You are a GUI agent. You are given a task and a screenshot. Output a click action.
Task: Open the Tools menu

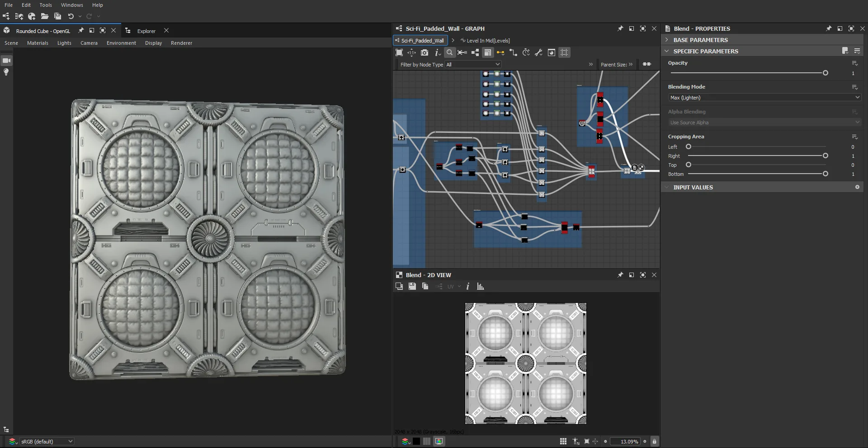(45, 5)
